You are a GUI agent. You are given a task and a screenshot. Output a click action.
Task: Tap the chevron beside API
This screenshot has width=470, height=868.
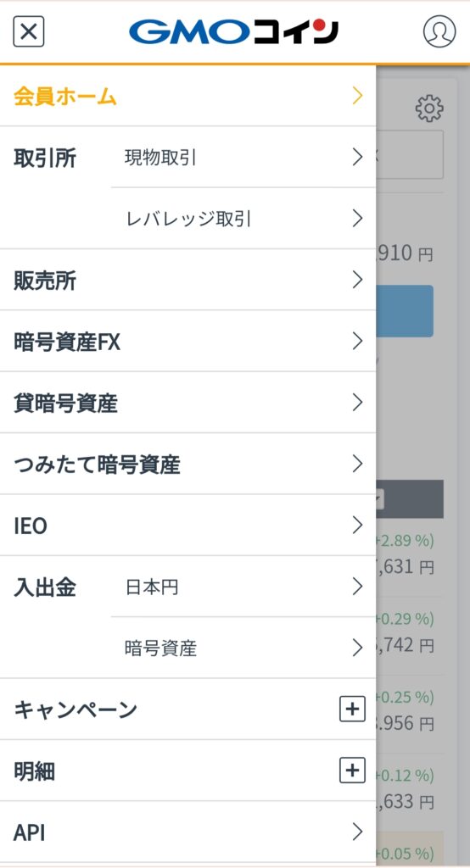coord(357,832)
